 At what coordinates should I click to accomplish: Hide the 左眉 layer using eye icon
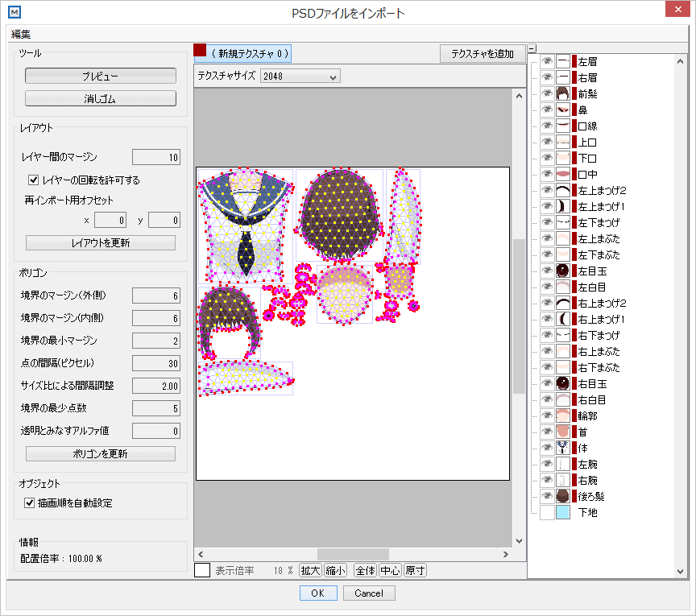(546, 61)
